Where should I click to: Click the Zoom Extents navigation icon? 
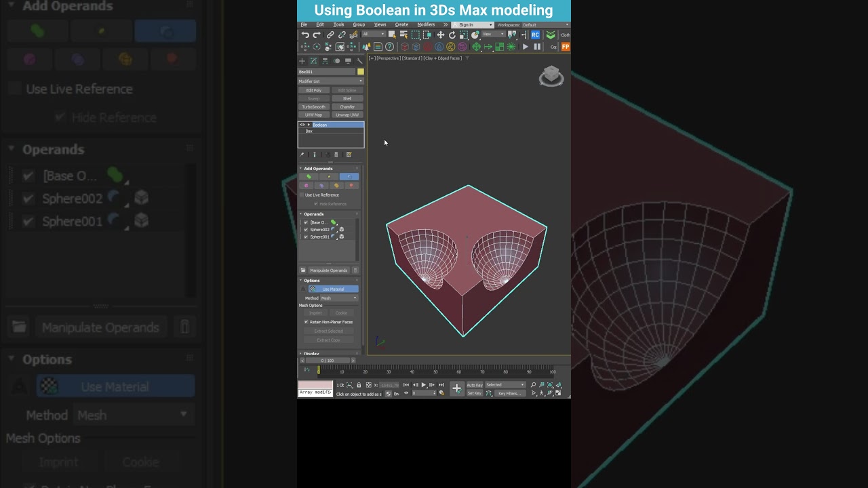tap(550, 385)
